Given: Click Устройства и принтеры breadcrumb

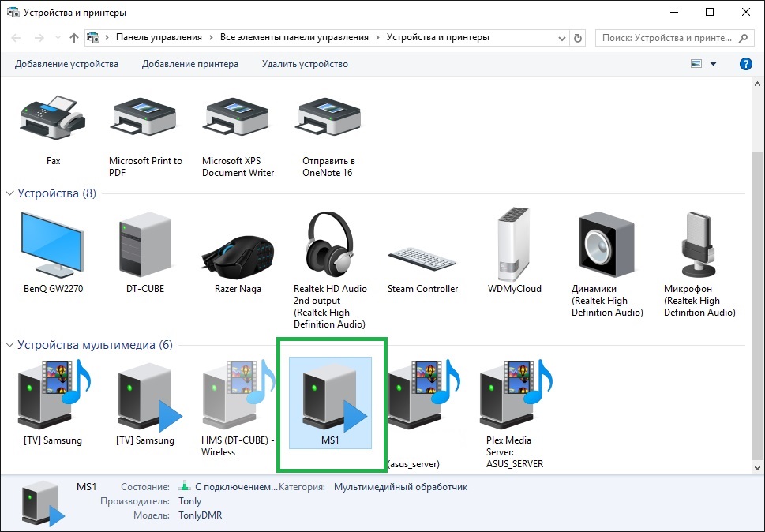Looking at the screenshot, I should pyautogui.click(x=438, y=38).
